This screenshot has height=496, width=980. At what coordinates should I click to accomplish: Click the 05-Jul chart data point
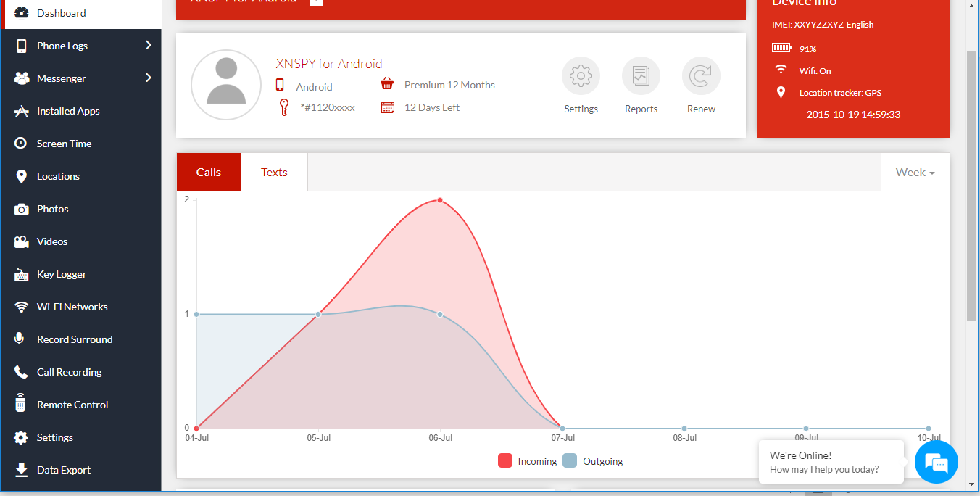318,314
